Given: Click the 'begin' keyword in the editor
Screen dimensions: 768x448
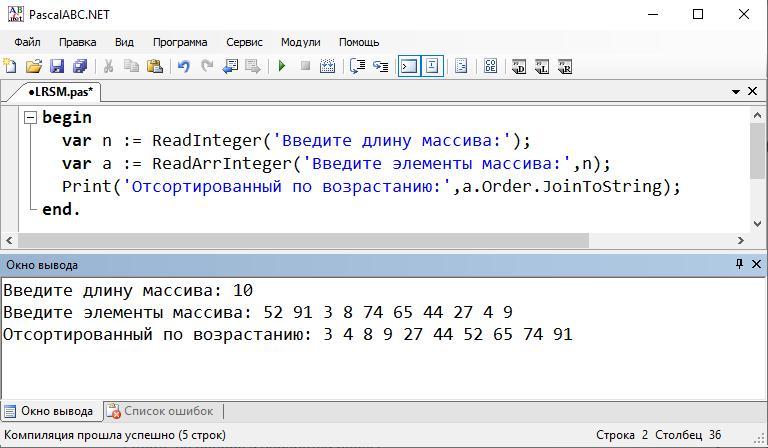Looking at the screenshot, I should (67, 118).
